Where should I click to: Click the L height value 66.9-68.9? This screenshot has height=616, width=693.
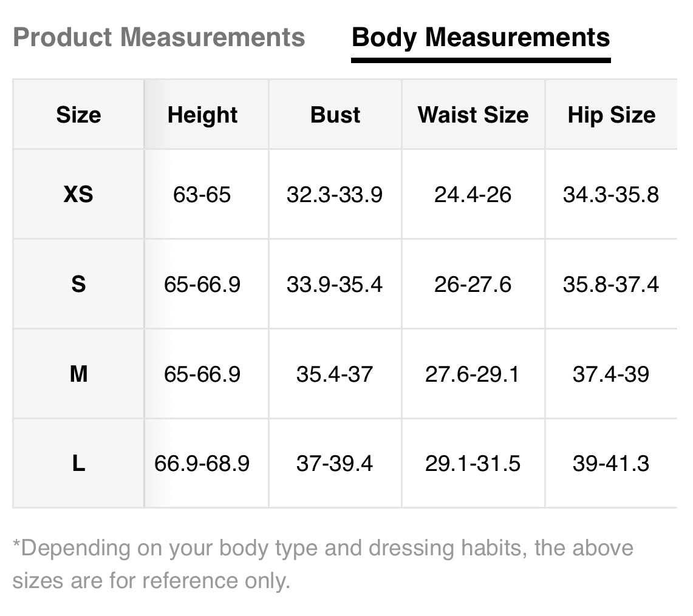tap(202, 464)
